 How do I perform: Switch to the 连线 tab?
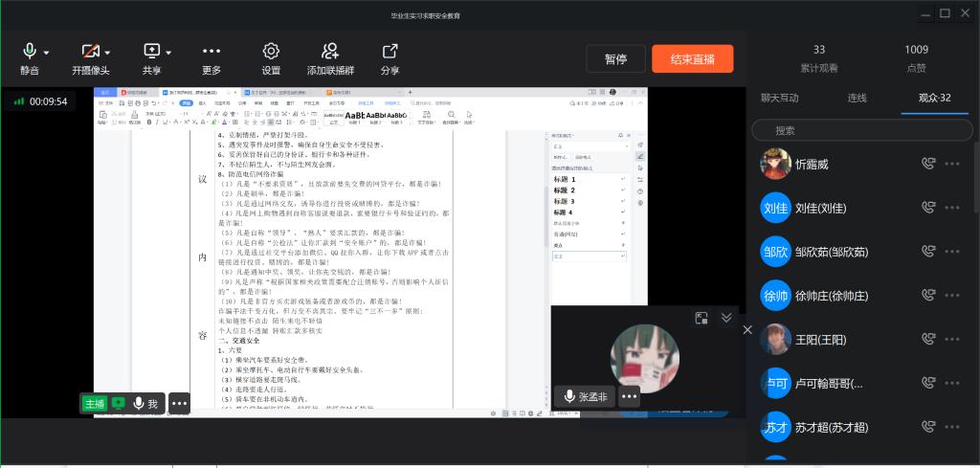click(x=857, y=99)
